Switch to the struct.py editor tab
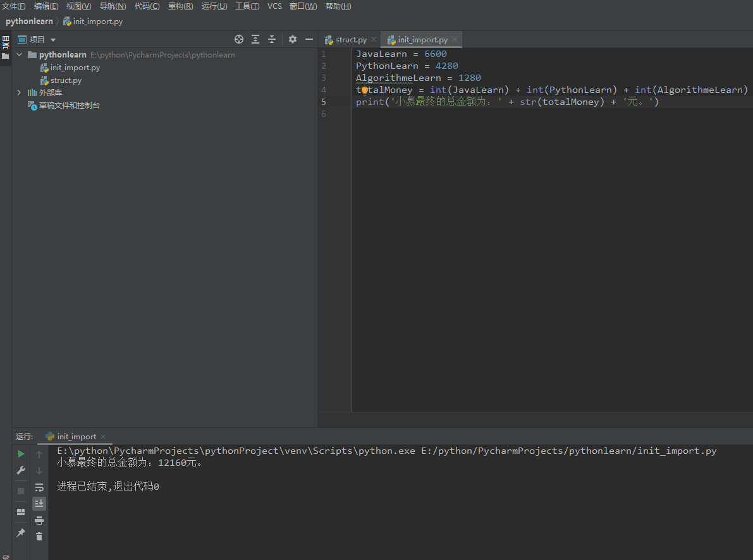753x560 pixels. tap(350, 40)
